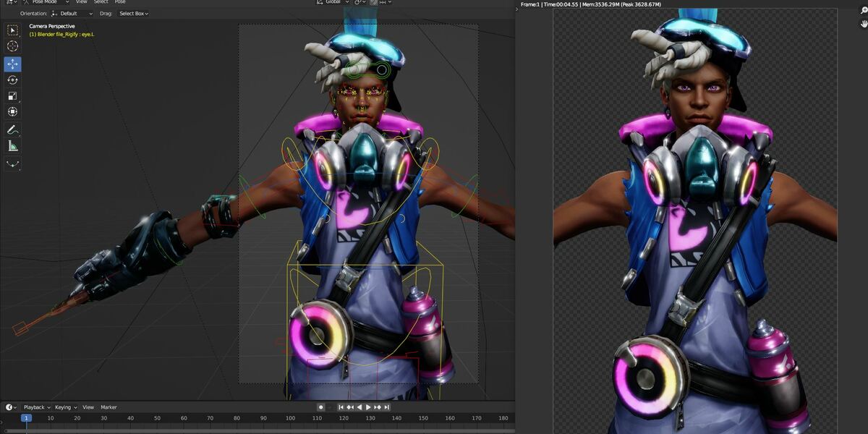Click frame 150 on the timeline ruler
The image size is (868, 434).
coord(423,418)
